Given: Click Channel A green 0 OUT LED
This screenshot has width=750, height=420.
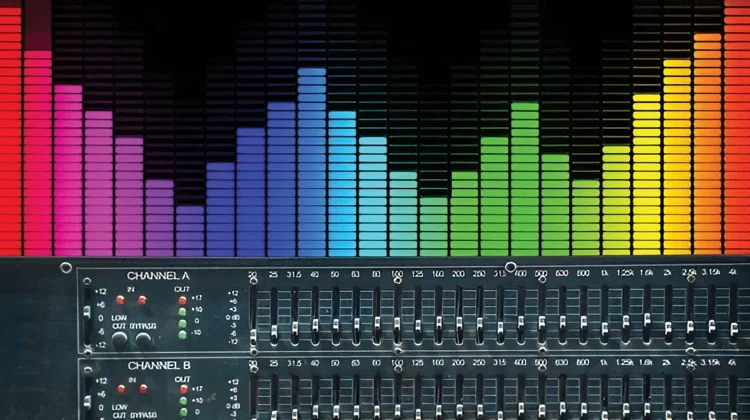Looking at the screenshot, I should click(x=182, y=324).
